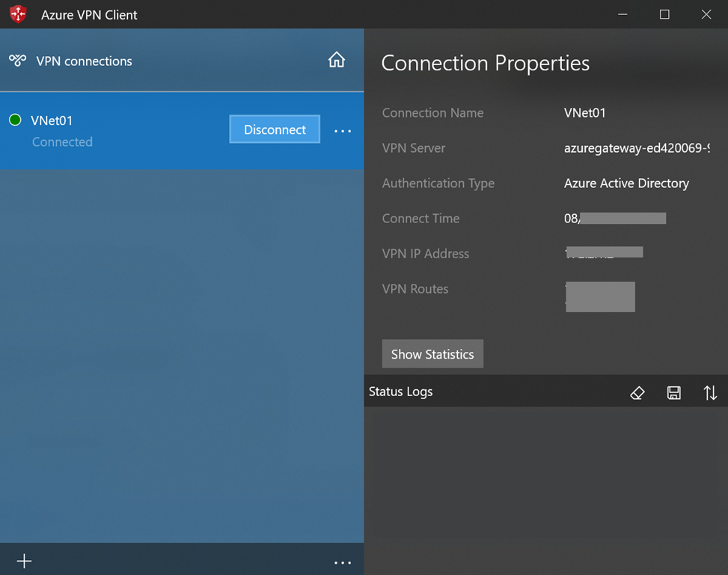The width and height of the screenshot is (728, 575).
Task: Toggle log sort order arrows icon
Action: (710, 393)
